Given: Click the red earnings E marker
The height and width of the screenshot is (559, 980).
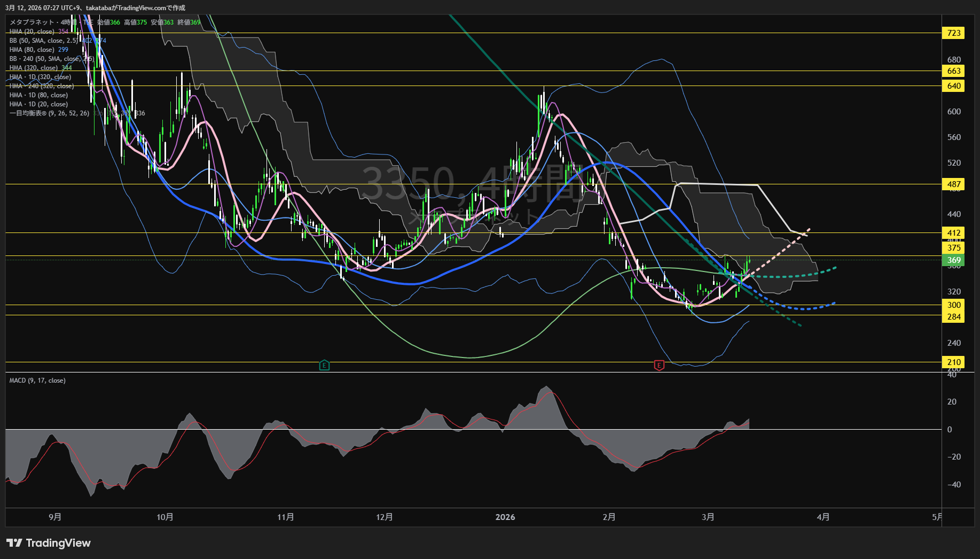Looking at the screenshot, I should (659, 366).
